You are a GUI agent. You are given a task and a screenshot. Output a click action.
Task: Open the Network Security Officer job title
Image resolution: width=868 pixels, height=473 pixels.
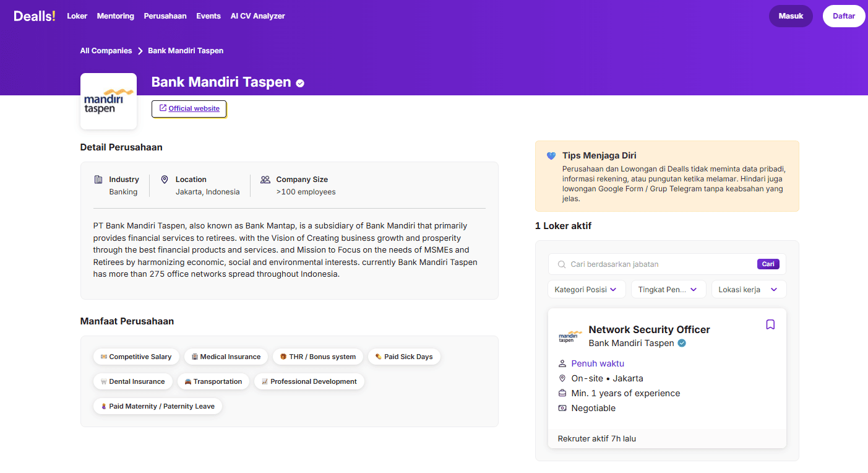pyautogui.click(x=649, y=329)
